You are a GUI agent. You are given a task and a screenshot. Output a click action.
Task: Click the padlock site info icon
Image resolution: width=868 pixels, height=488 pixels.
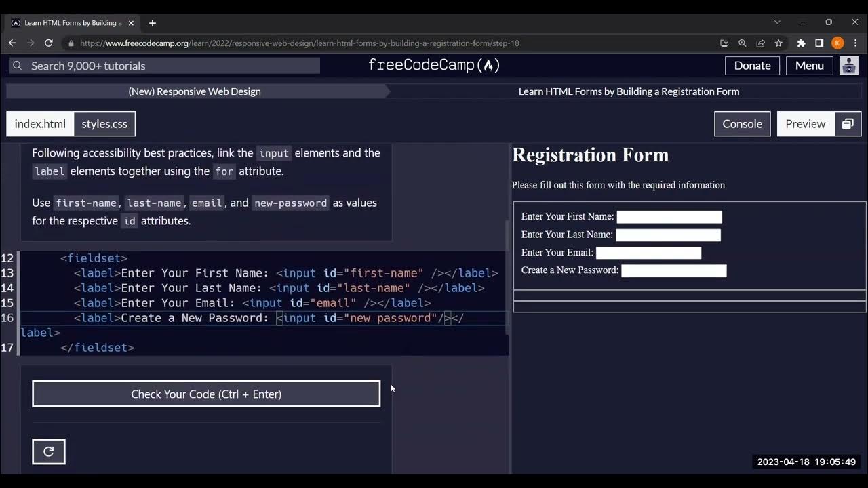[71, 43]
